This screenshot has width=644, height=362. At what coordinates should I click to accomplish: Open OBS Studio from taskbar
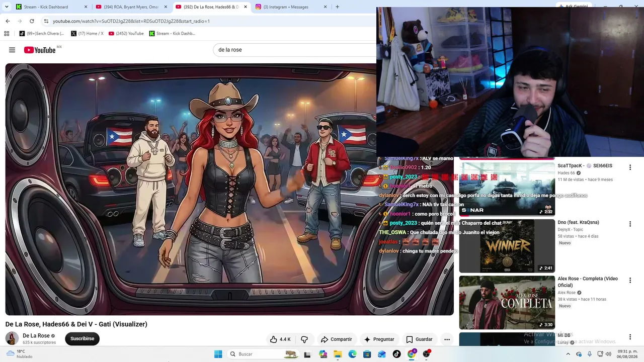click(x=427, y=354)
